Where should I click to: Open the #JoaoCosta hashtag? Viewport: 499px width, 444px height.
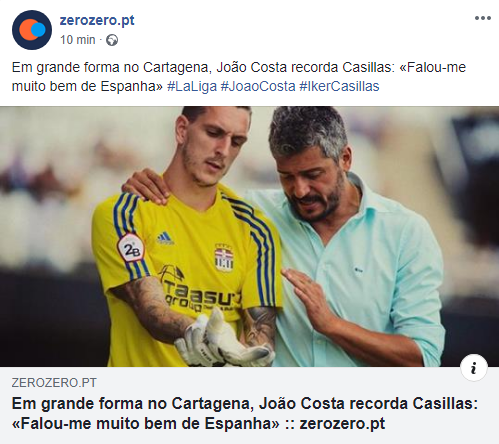(258, 87)
